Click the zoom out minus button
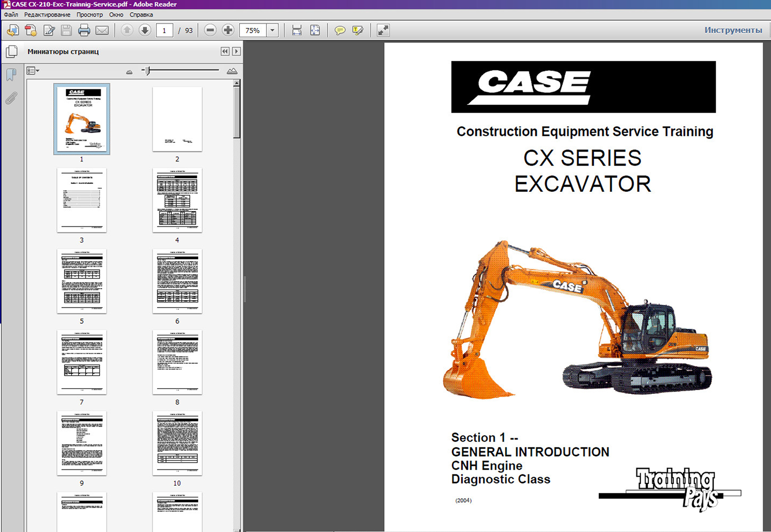 (x=210, y=30)
